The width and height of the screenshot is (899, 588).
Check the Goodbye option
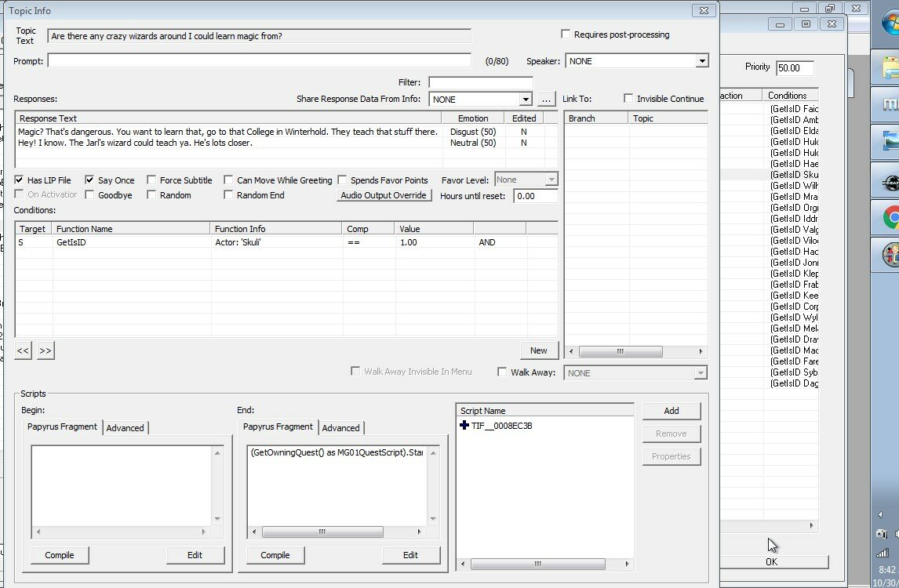[x=89, y=195]
